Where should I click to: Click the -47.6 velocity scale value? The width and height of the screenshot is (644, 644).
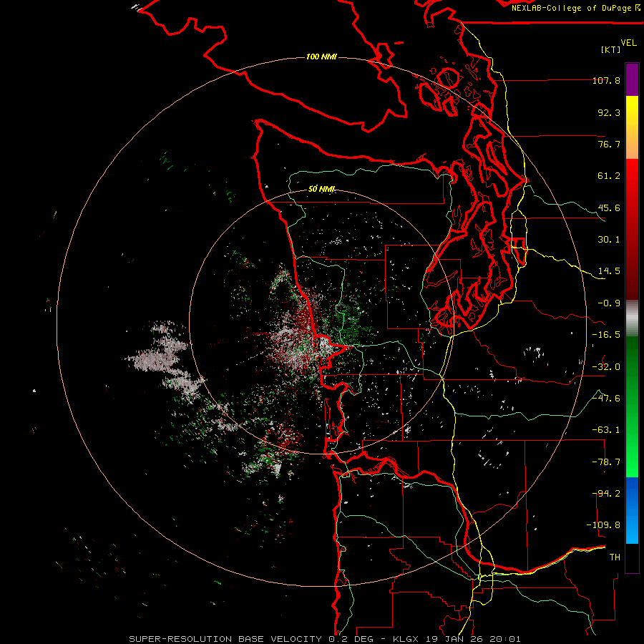(x=606, y=399)
